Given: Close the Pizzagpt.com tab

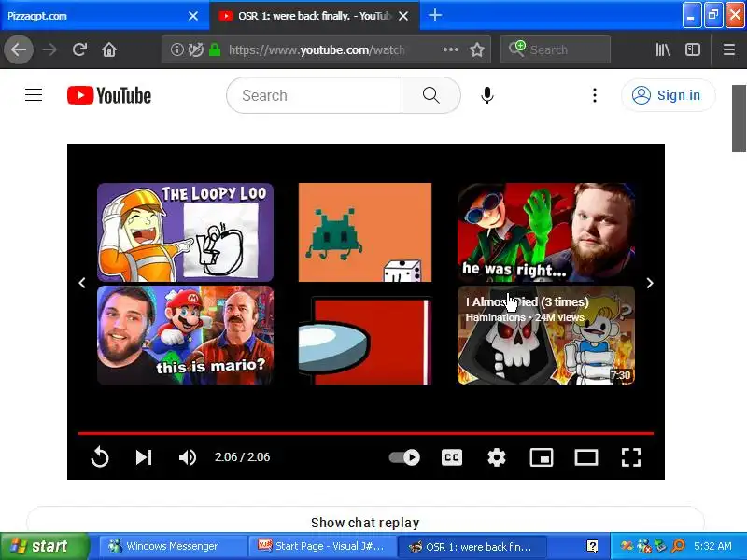Looking at the screenshot, I should tap(193, 16).
